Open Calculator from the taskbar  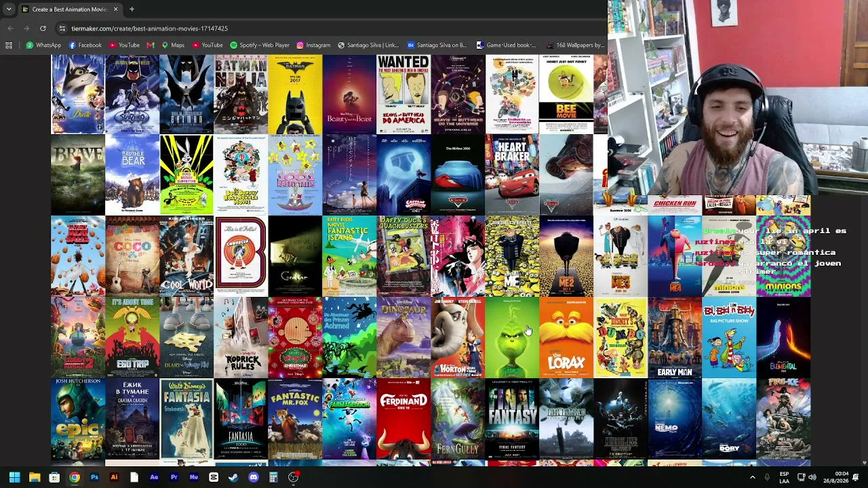[x=273, y=477]
